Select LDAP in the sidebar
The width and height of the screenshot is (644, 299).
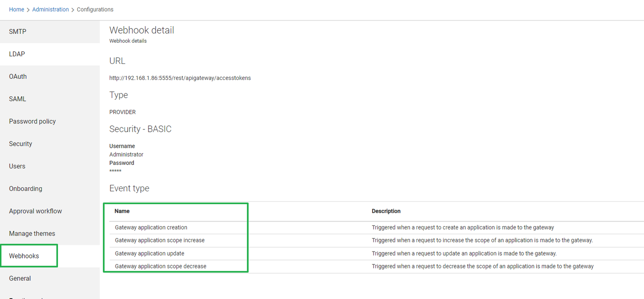[17, 54]
